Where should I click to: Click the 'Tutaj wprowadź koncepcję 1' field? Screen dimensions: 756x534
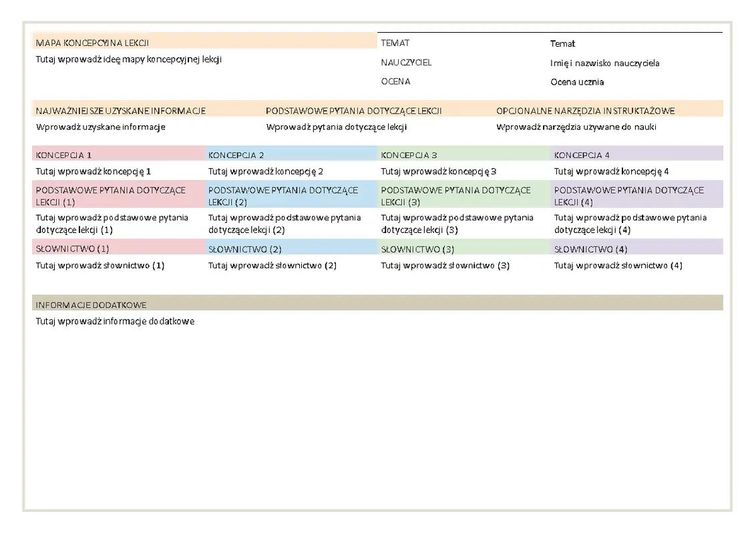pyautogui.click(x=93, y=172)
